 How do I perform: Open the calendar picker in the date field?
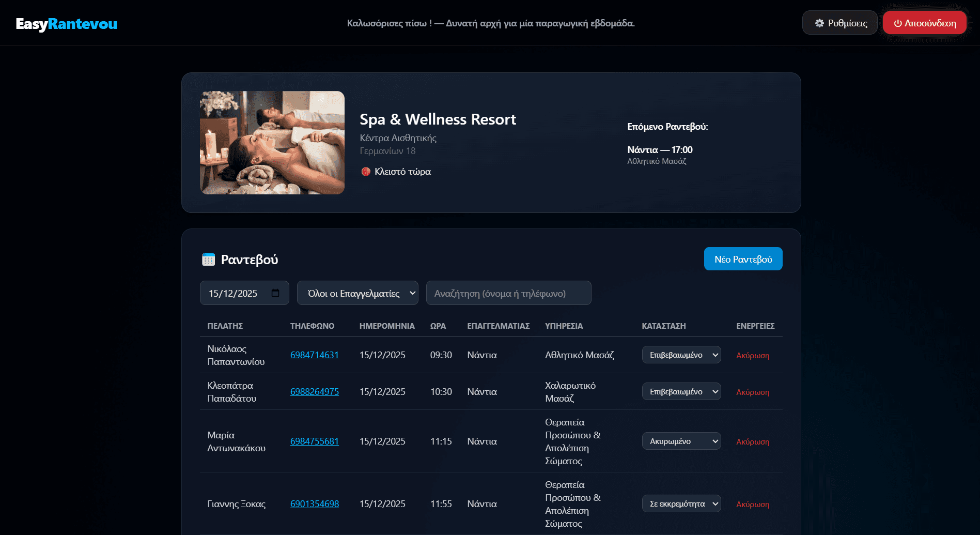tap(275, 293)
